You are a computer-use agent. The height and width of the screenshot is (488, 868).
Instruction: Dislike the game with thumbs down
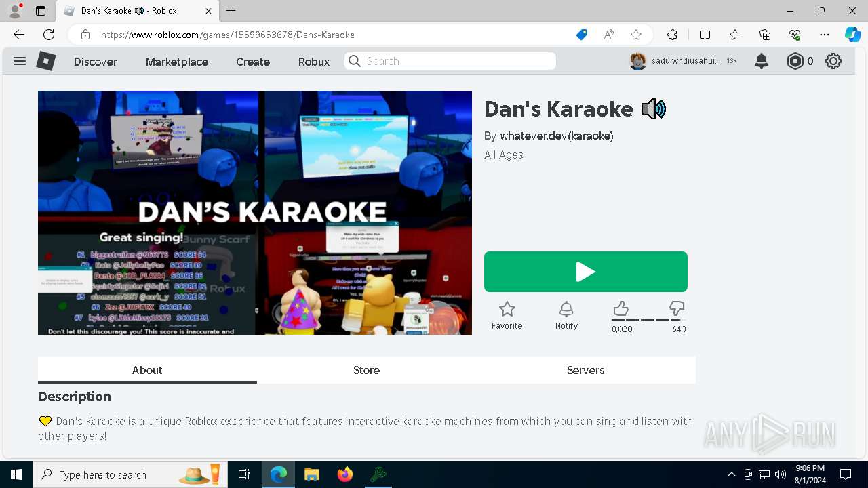tap(677, 309)
